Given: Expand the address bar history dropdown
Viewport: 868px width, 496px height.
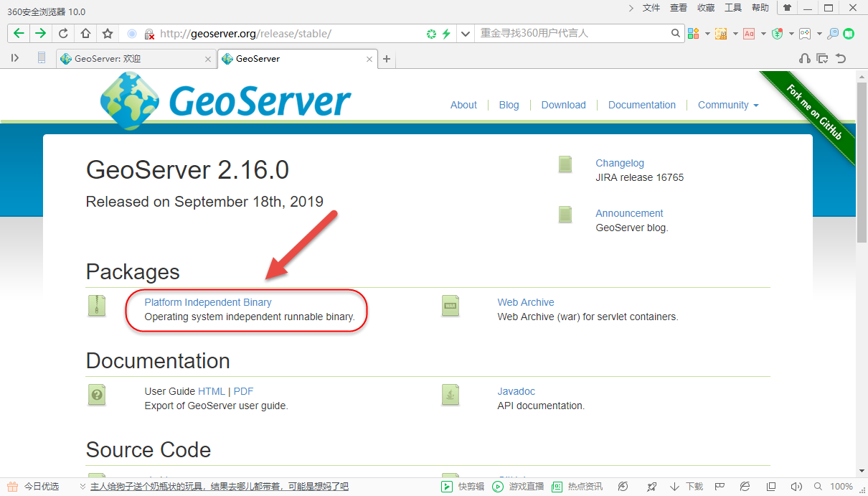Looking at the screenshot, I should click(466, 34).
